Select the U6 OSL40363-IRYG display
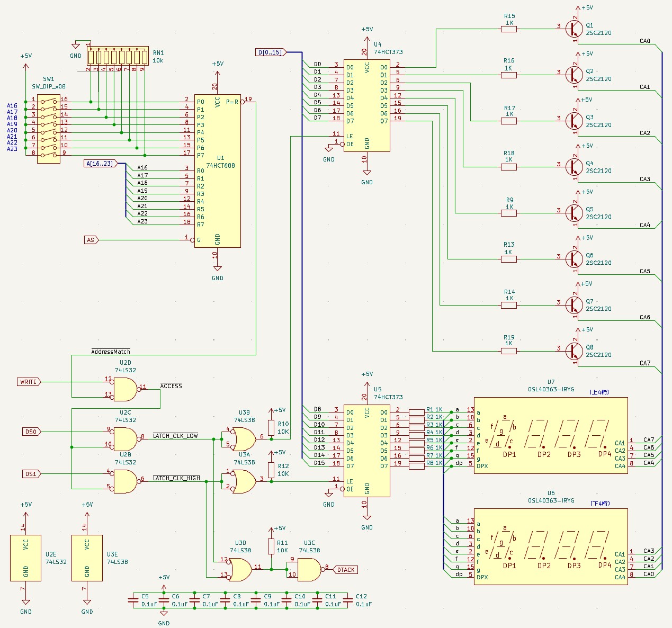 (551, 546)
